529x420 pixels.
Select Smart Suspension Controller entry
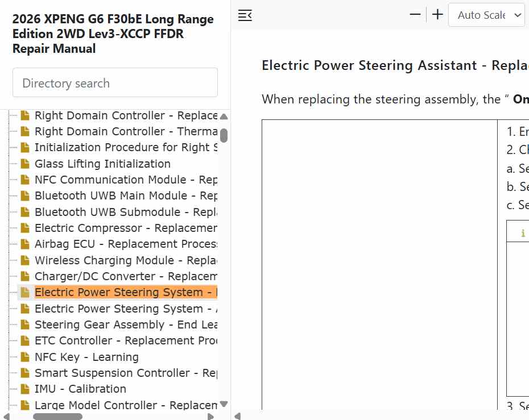[126, 373]
